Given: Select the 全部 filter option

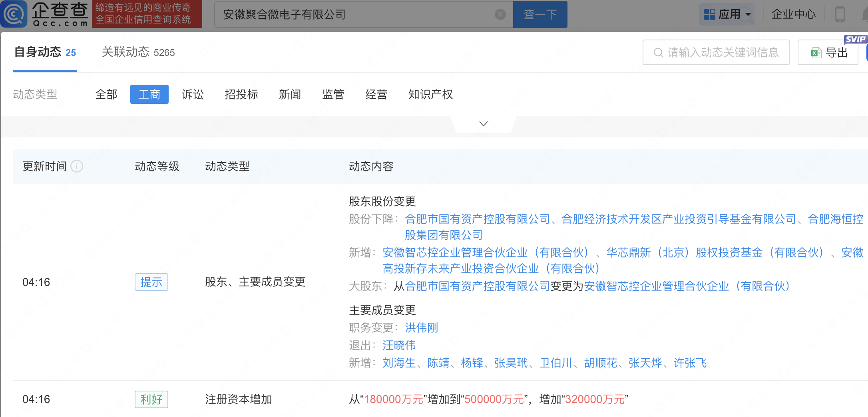Looking at the screenshot, I should tap(106, 95).
